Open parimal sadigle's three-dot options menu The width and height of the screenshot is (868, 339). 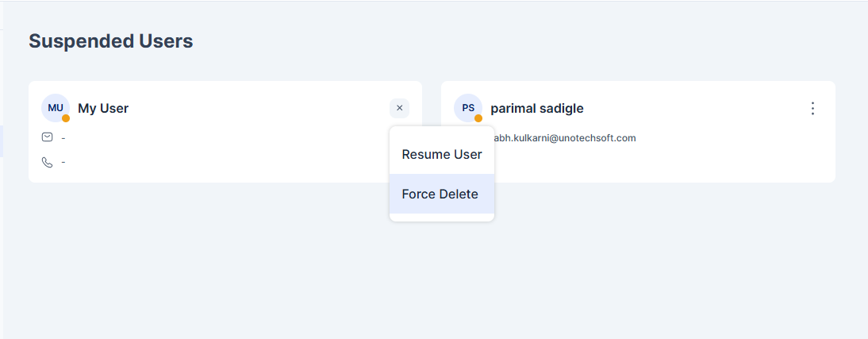coord(812,108)
